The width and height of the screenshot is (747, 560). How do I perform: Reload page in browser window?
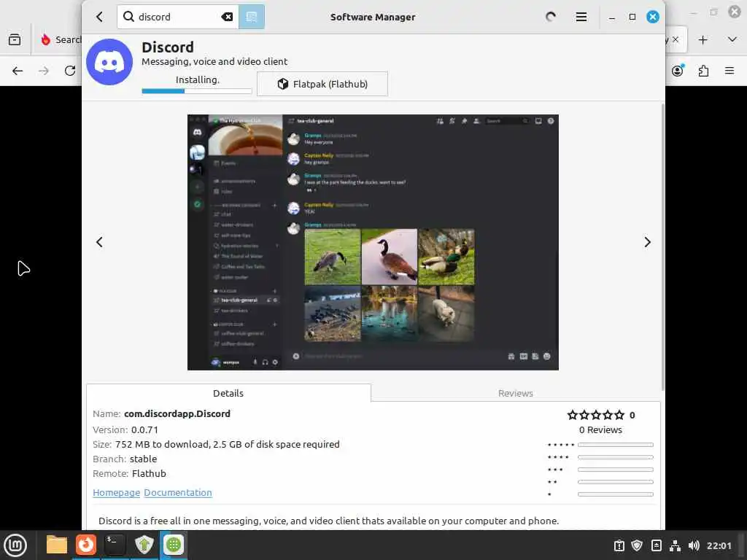[70, 71]
